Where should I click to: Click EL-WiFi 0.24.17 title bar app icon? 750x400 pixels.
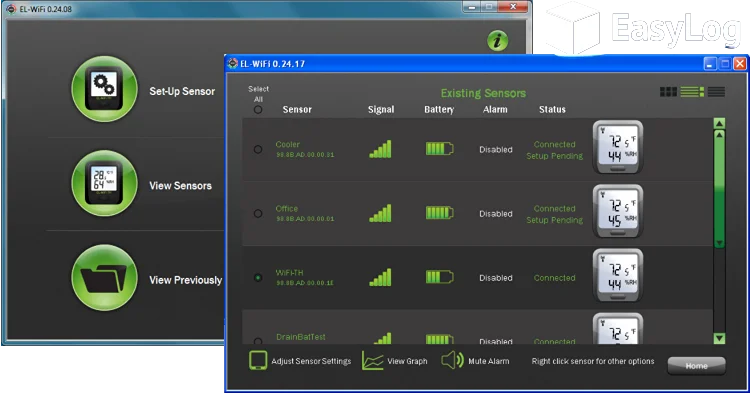tap(233, 64)
